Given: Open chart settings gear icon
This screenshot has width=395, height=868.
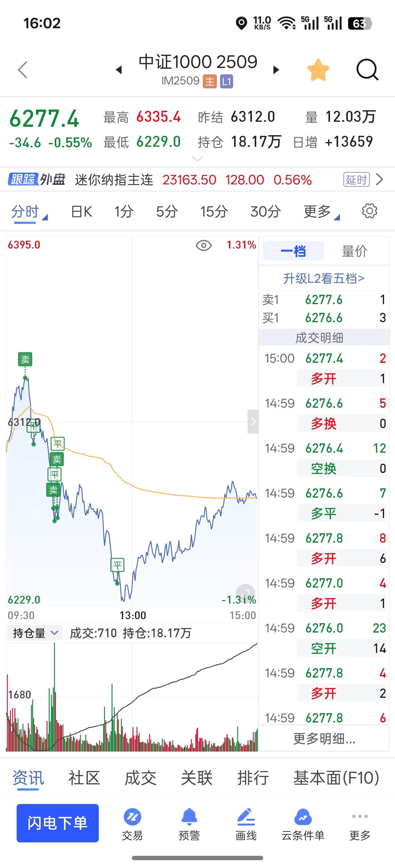Looking at the screenshot, I should pos(369,211).
